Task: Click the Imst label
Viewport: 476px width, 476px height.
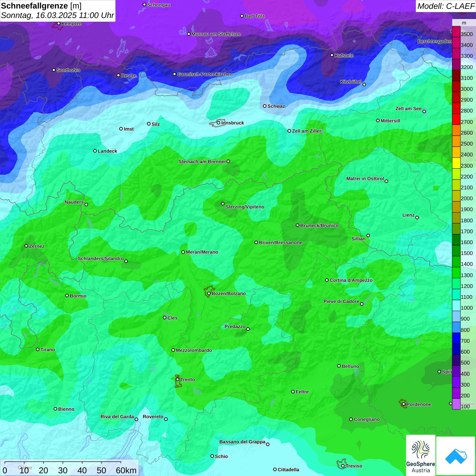Action: (x=129, y=129)
